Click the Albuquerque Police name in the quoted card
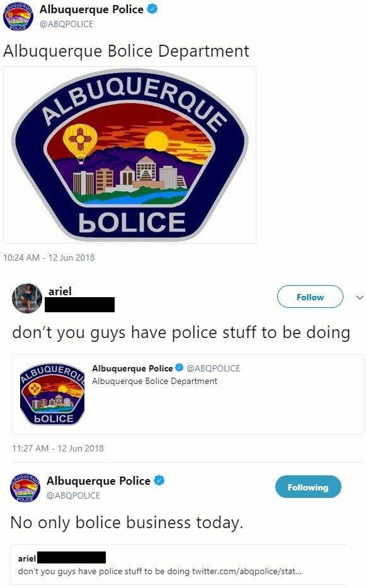The image size is (366, 588). point(132,368)
